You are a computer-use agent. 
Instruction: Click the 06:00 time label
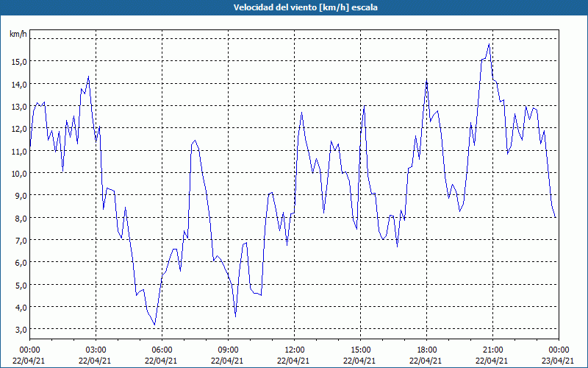[162, 350]
